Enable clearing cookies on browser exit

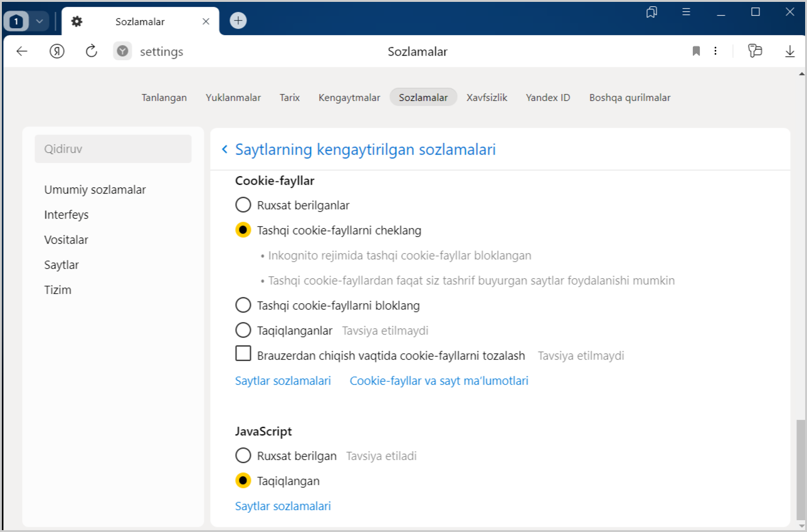[x=243, y=354]
